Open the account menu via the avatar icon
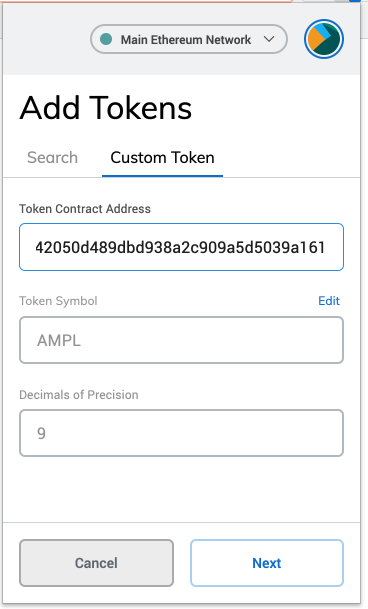Image resolution: width=368 pixels, height=609 pixels. point(324,39)
